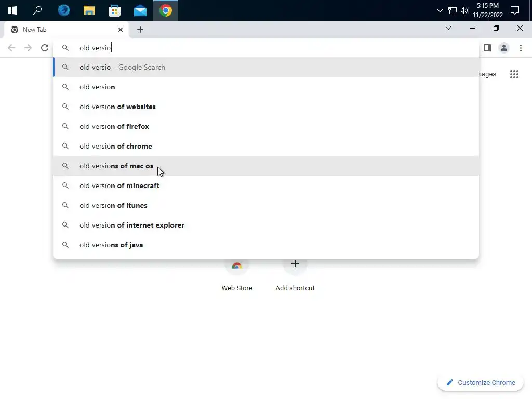This screenshot has height=399, width=532.
Task: Open Windows search from taskbar
Action: coord(37,10)
